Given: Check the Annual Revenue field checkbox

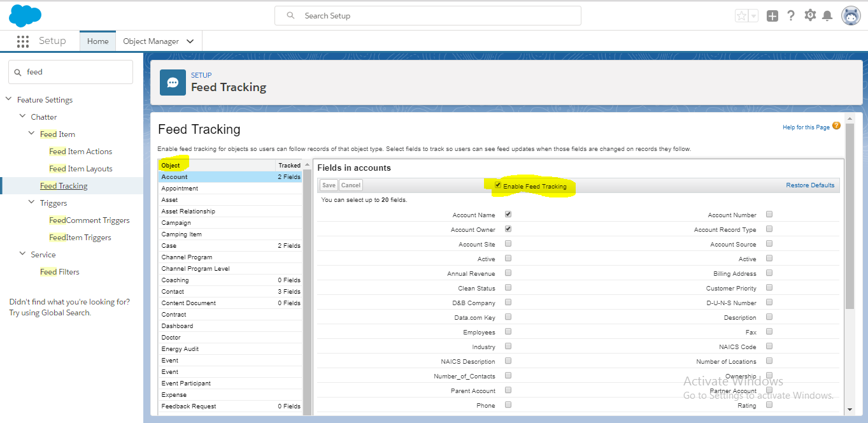Looking at the screenshot, I should click(x=508, y=273).
